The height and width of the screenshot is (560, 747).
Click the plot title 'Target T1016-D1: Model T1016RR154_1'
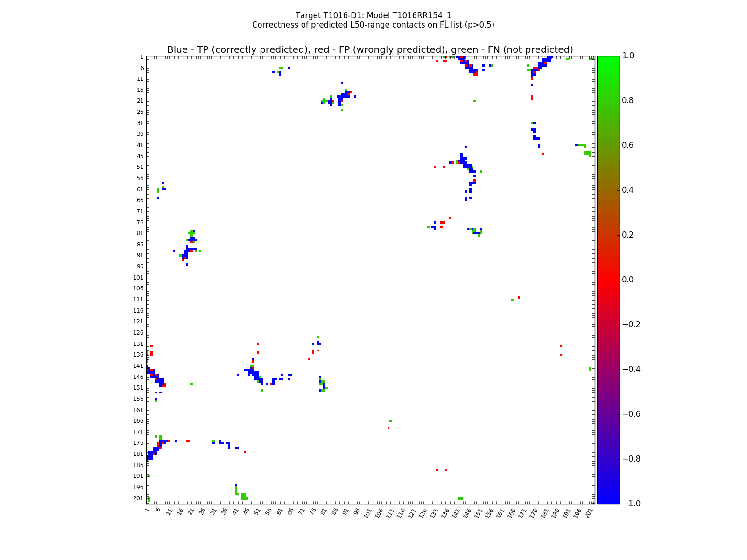click(x=373, y=15)
